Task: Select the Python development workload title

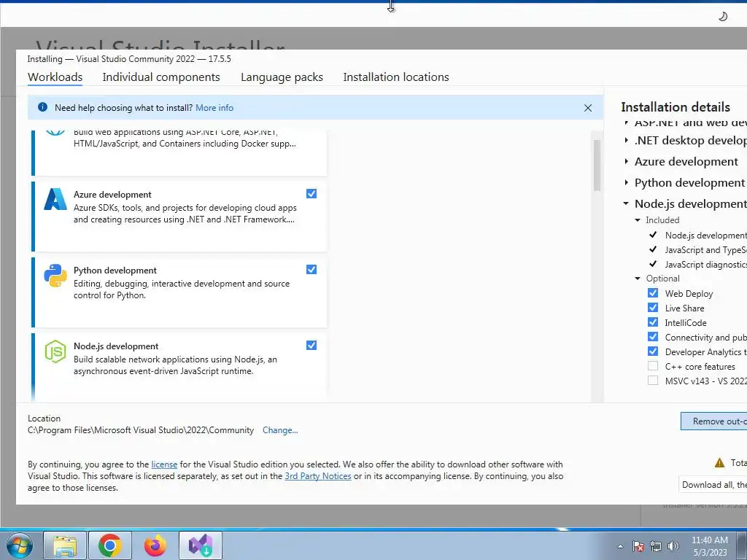Action: (115, 271)
